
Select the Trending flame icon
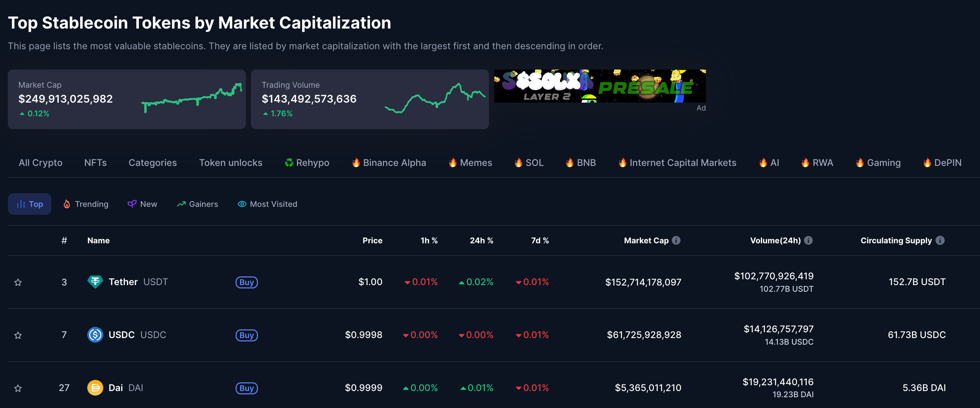(x=67, y=204)
